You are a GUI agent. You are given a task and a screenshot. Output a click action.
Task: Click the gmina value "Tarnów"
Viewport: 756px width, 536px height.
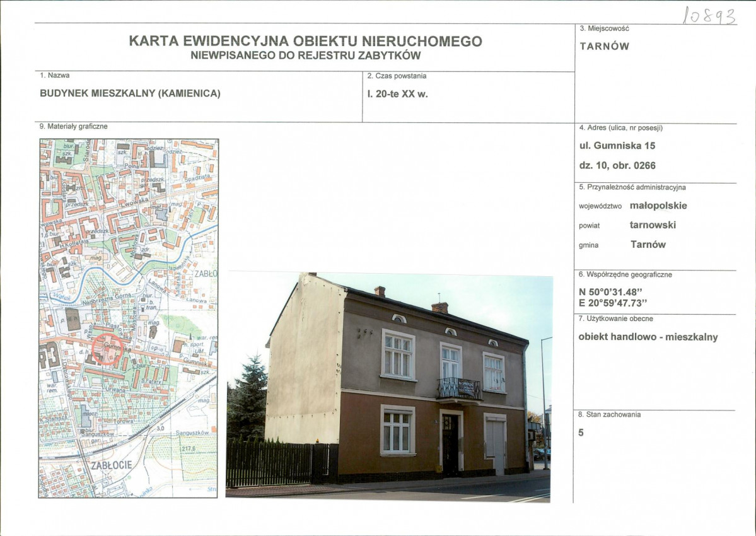[x=648, y=245]
